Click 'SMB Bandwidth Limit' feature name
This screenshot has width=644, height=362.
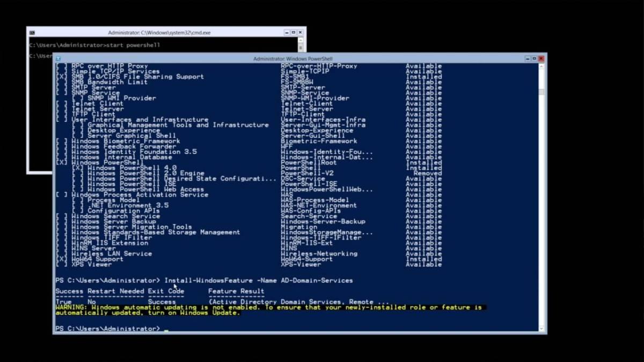pos(109,82)
